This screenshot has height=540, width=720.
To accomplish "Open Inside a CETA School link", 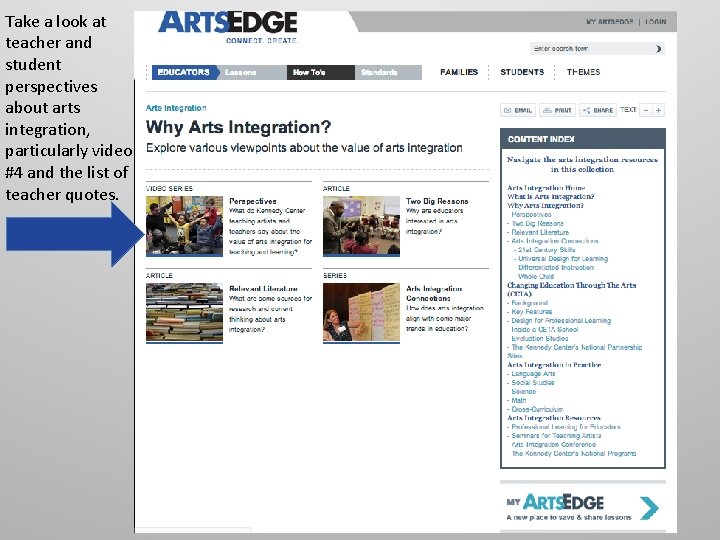I will tap(545, 330).
